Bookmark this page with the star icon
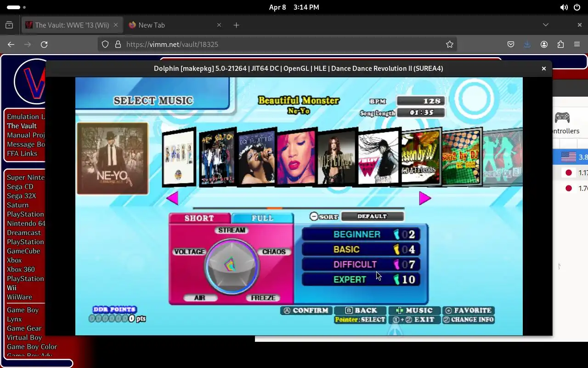The image size is (588, 368). (x=450, y=44)
